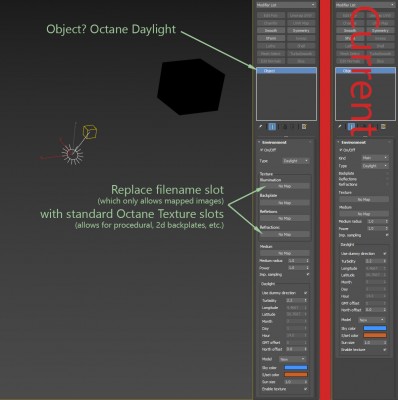Viewport: 398px width, 400px height.
Task: Open Kind dropdown in Current panel
Action: tap(375, 158)
